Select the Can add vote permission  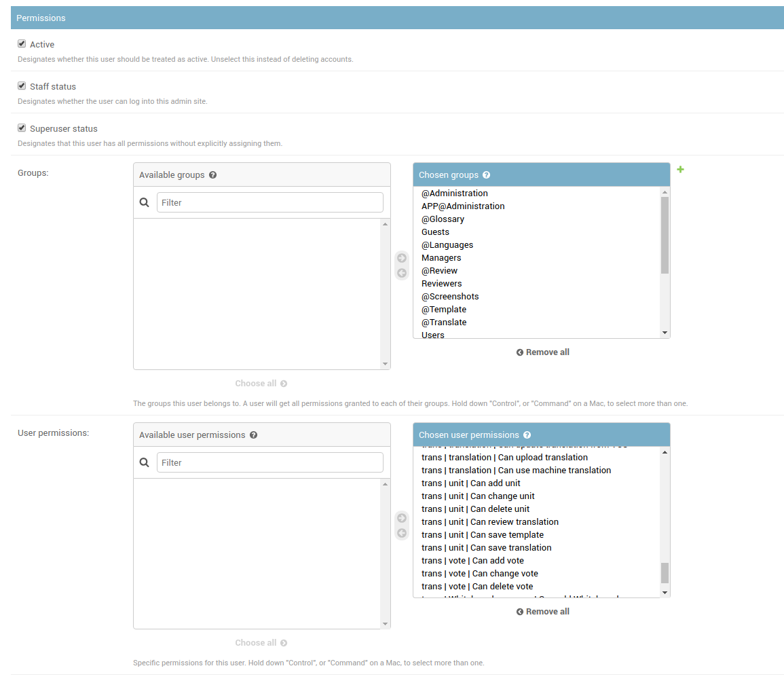point(472,560)
